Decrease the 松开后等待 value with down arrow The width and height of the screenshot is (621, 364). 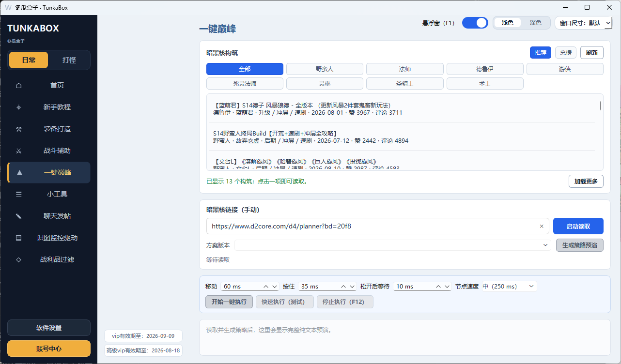click(x=448, y=287)
